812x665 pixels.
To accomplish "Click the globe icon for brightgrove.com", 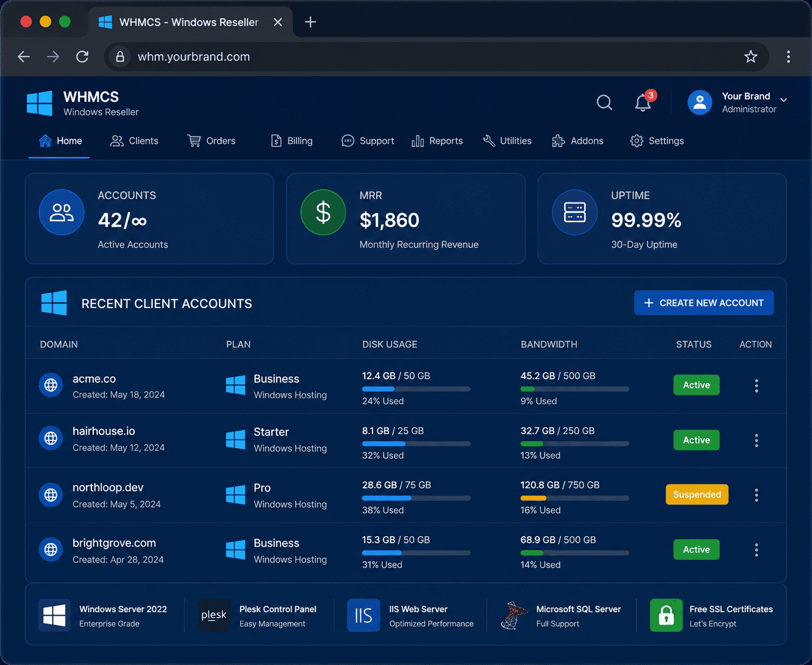I will (x=51, y=550).
